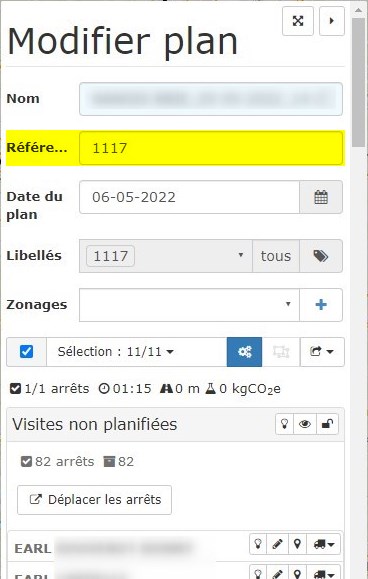Open the Zonages dropdown list
368x579 pixels.
pos(189,305)
